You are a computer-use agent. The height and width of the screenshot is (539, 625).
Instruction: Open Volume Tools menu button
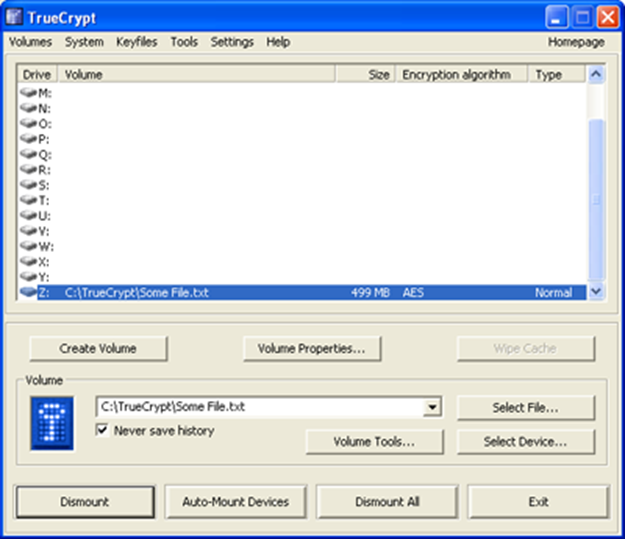(374, 442)
